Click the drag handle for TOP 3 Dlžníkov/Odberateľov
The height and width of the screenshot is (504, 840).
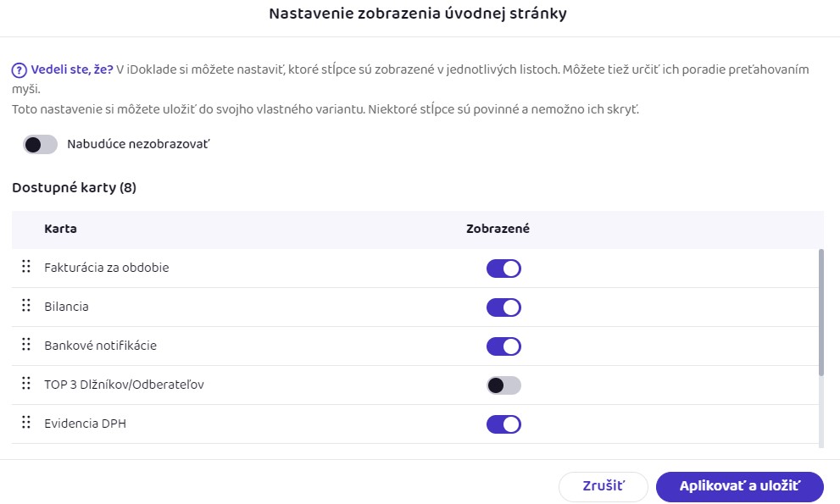click(x=25, y=385)
